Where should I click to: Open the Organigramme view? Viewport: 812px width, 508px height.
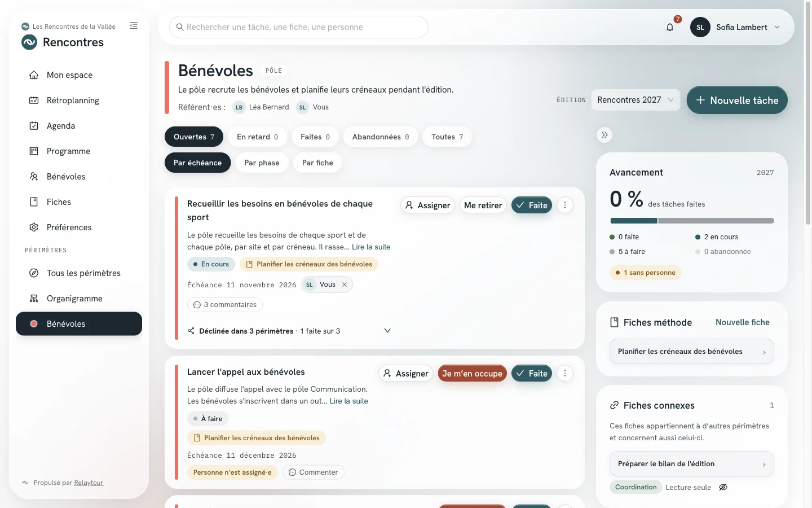[x=79, y=299]
